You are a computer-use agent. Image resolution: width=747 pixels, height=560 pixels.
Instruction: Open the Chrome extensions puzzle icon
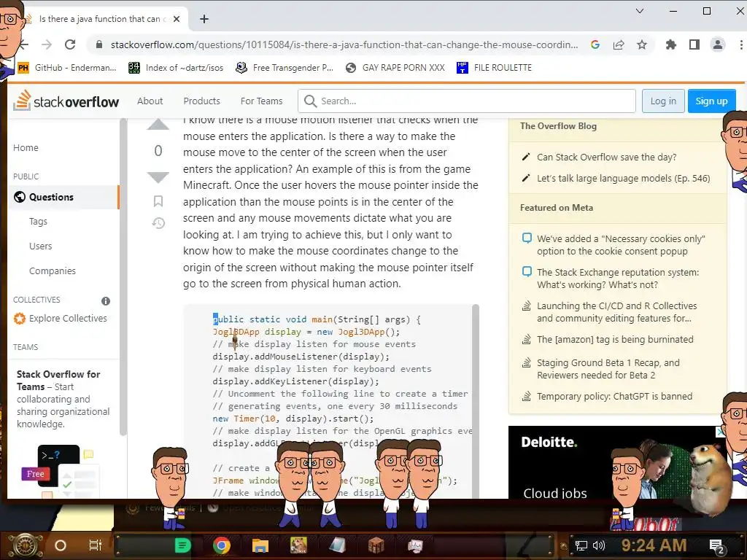coord(671,44)
